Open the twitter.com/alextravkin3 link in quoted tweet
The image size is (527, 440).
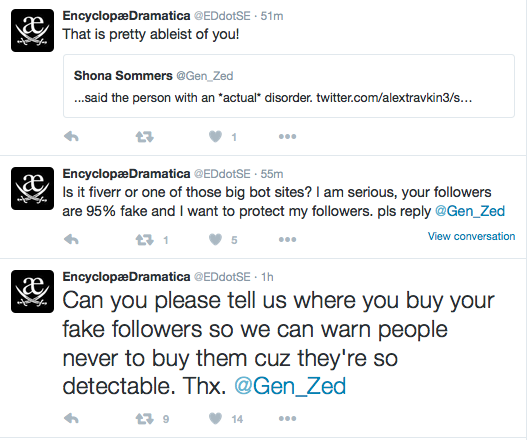(x=394, y=98)
